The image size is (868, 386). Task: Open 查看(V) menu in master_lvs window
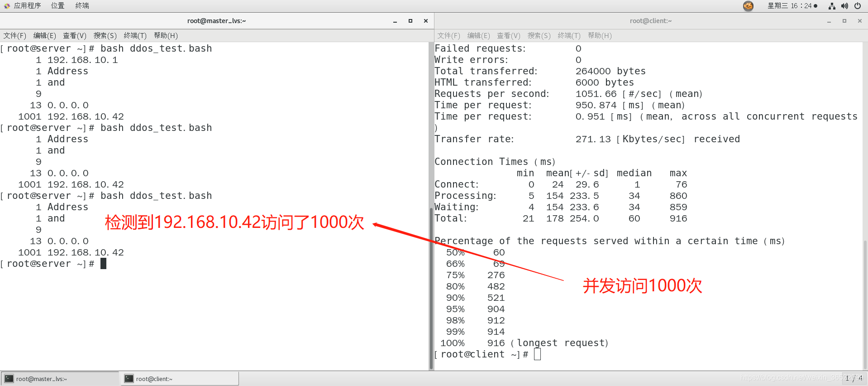click(x=75, y=35)
